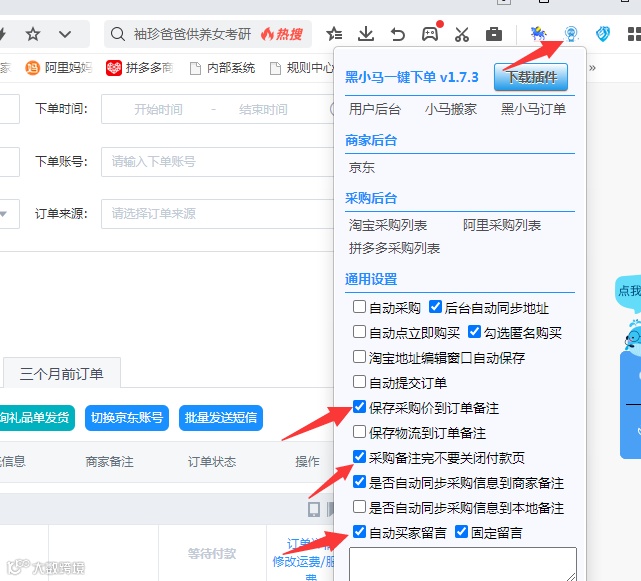Open the 内部系统 bookmark

coord(223,68)
